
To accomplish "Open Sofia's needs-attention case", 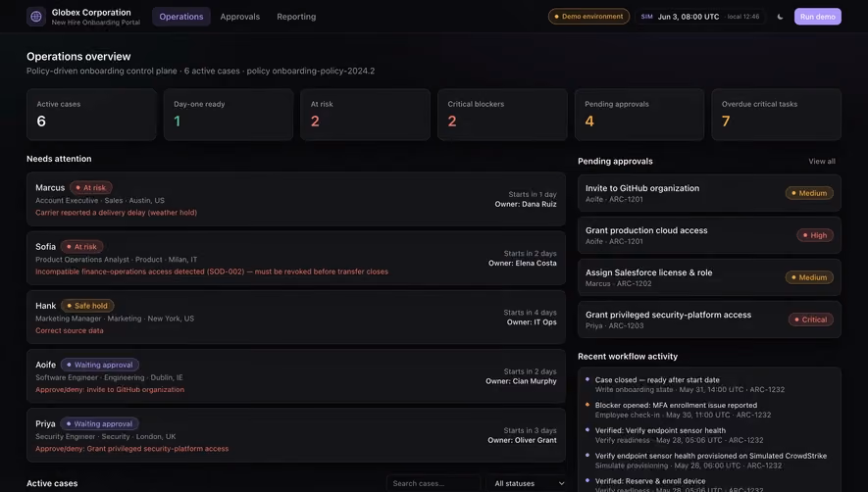I will [296, 259].
